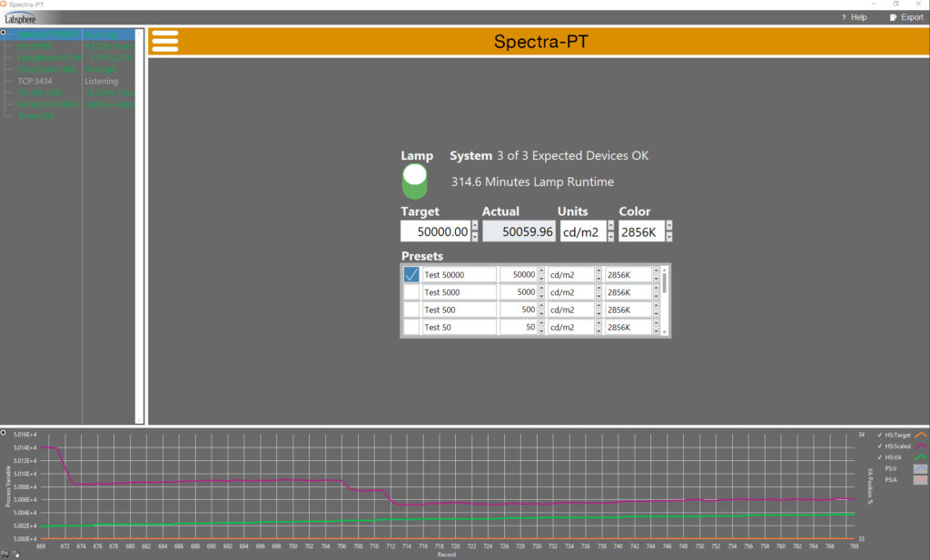Uncheck the Test 50000 preset checkbox

[411, 274]
